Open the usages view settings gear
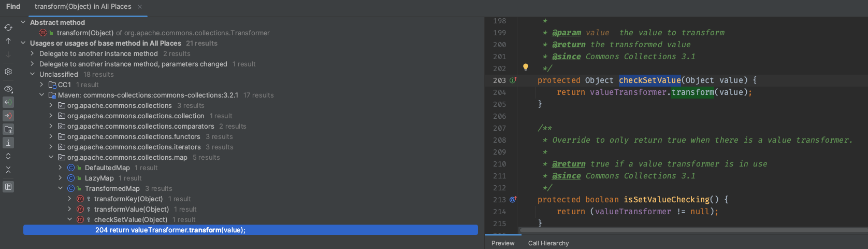The height and width of the screenshot is (249, 868). (x=8, y=72)
